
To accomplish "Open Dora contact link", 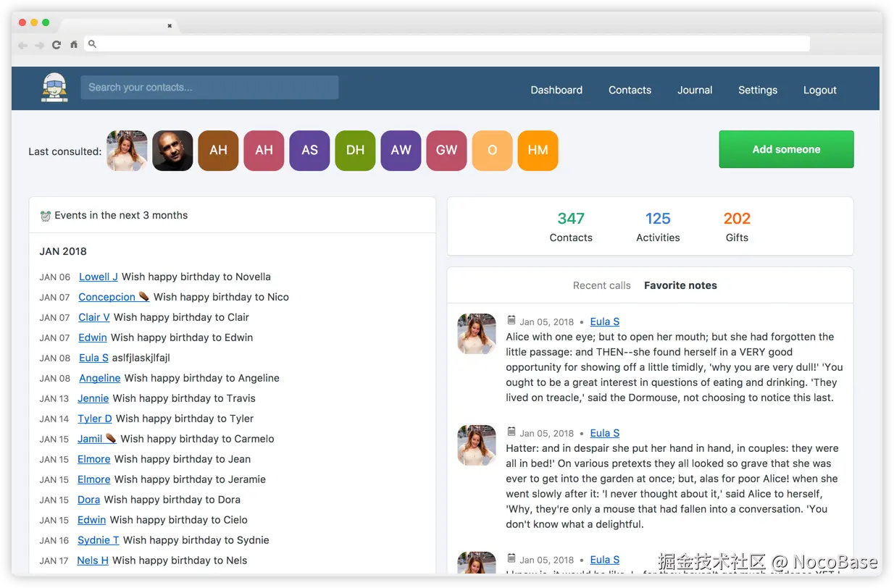I will point(89,500).
